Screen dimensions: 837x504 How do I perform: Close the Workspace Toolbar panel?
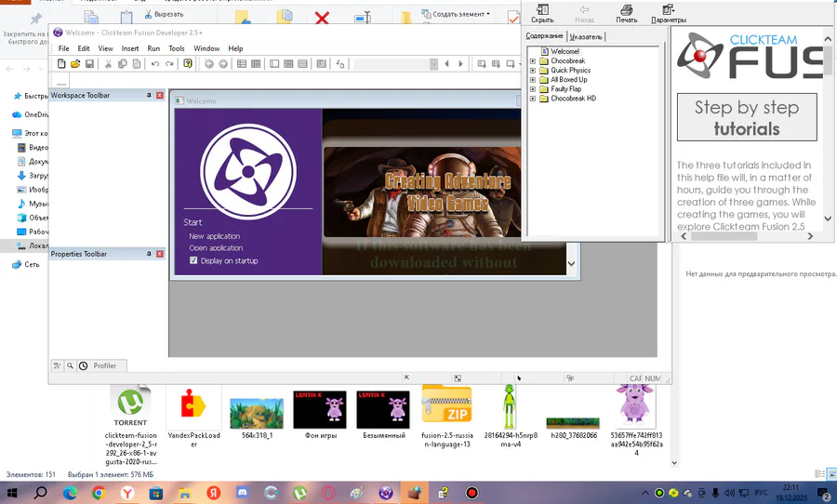[x=160, y=96]
